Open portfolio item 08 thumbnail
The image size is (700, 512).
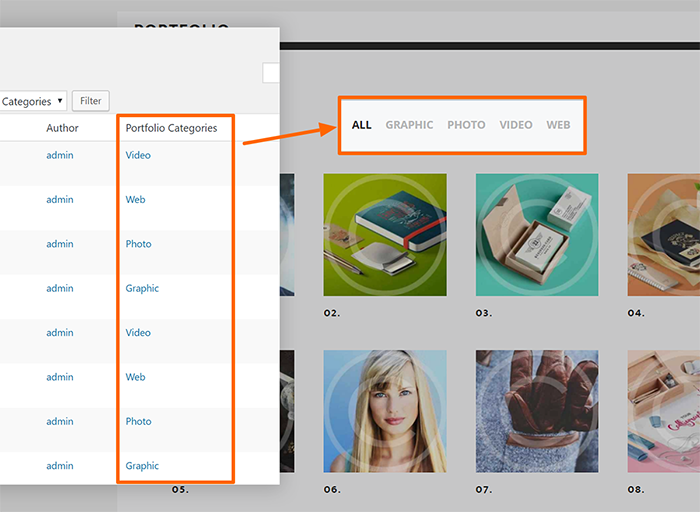point(663,411)
